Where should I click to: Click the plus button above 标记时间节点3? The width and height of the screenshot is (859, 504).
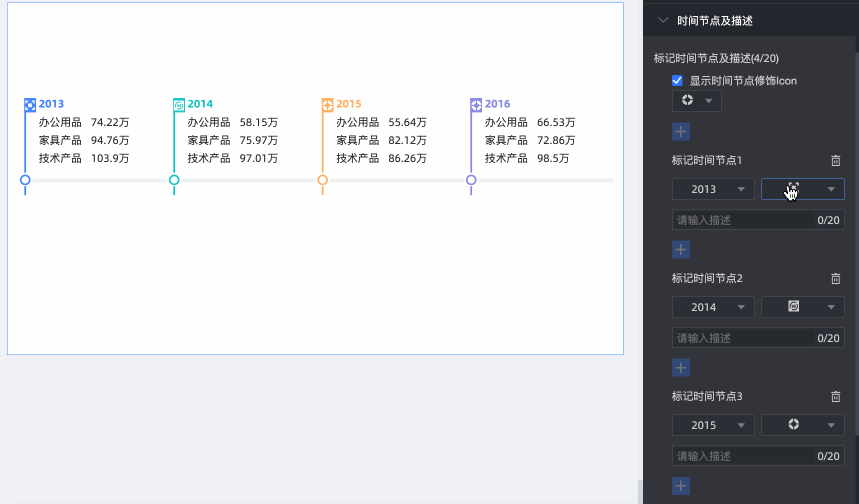(x=680, y=367)
